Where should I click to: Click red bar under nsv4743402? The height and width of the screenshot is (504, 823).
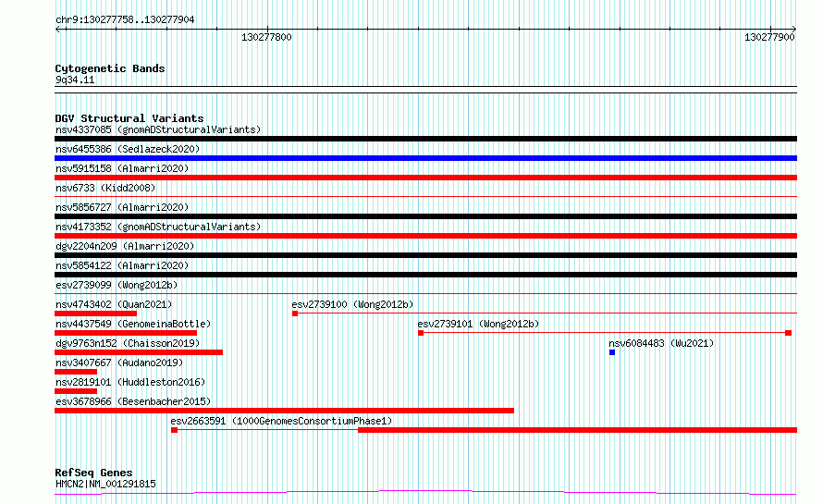pos(95,313)
